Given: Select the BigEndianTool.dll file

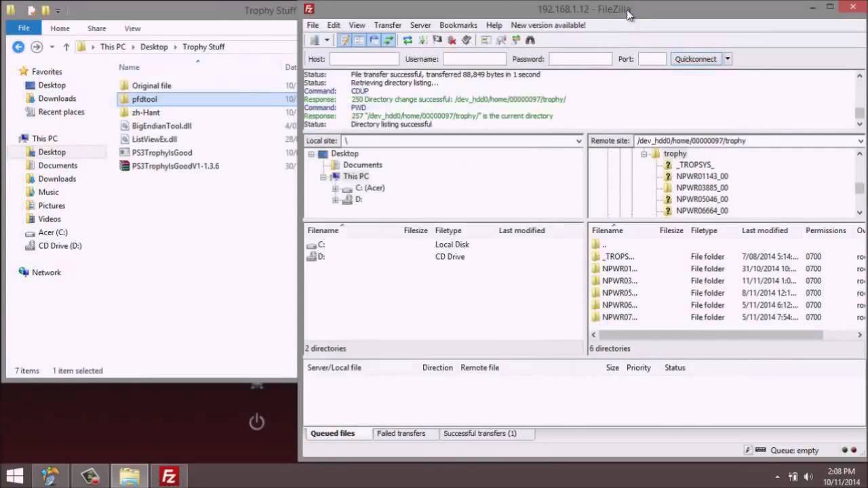Looking at the screenshot, I should pyautogui.click(x=161, y=126).
